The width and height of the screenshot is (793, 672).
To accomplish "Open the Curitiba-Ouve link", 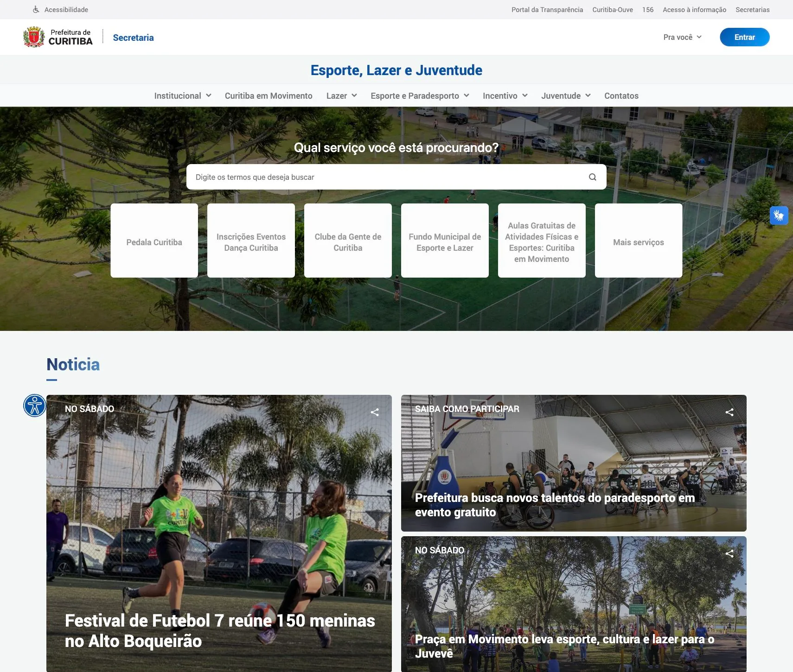I will coord(613,10).
